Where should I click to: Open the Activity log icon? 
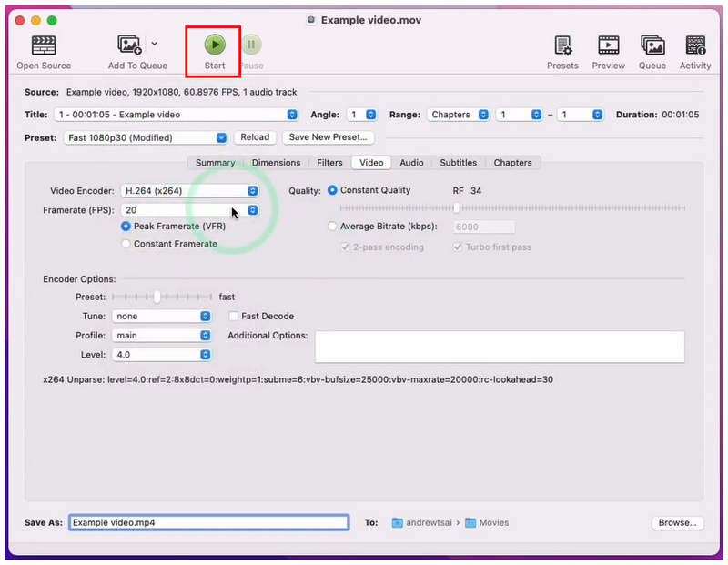tap(695, 45)
